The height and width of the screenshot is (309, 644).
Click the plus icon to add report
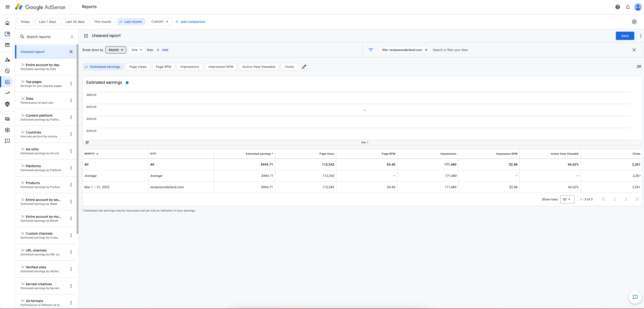(x=72, y=37)
